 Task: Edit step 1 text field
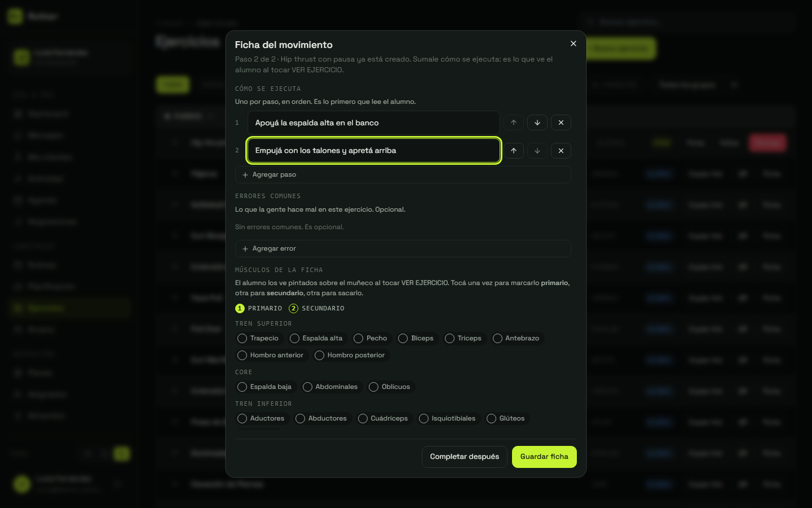pyautogui.click(x=373, y=123)
